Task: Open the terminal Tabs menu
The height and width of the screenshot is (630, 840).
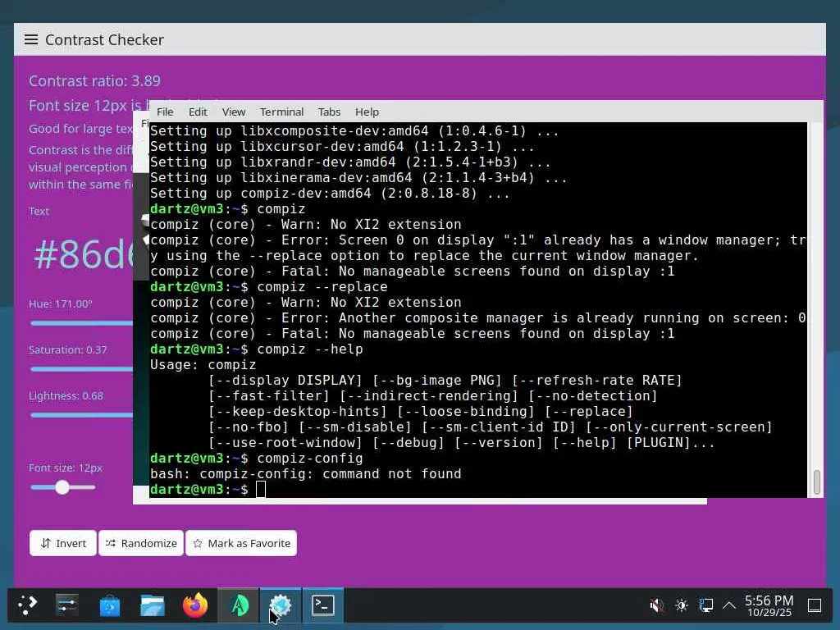Action: (329, 112)
